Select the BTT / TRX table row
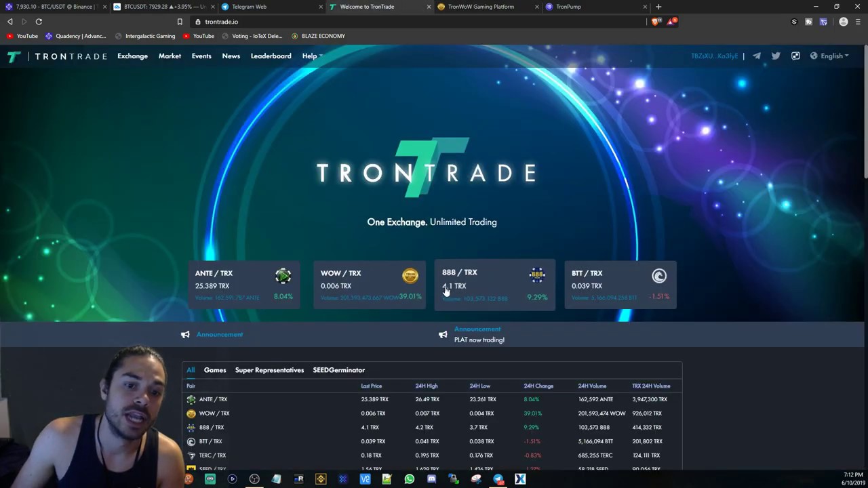Viewport: 868px width, 488px height. click(x=432, y=442)
